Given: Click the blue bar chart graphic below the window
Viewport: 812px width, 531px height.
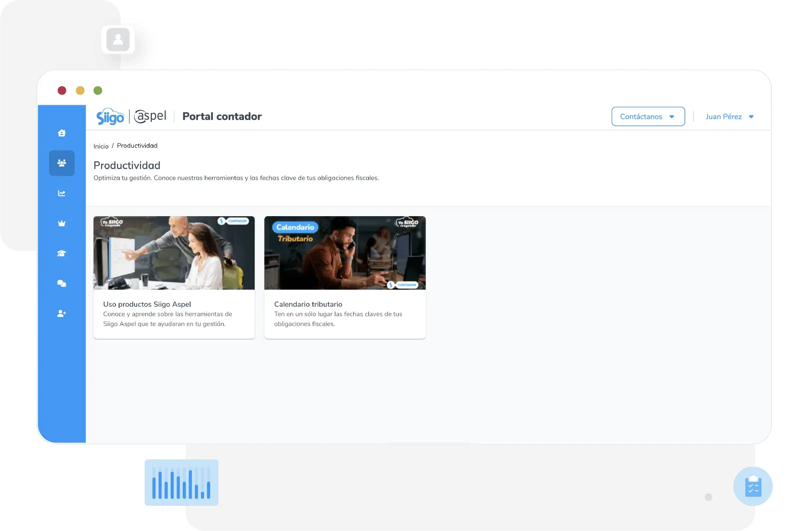Looking at the screenshot, I should (x=180, y=482).
